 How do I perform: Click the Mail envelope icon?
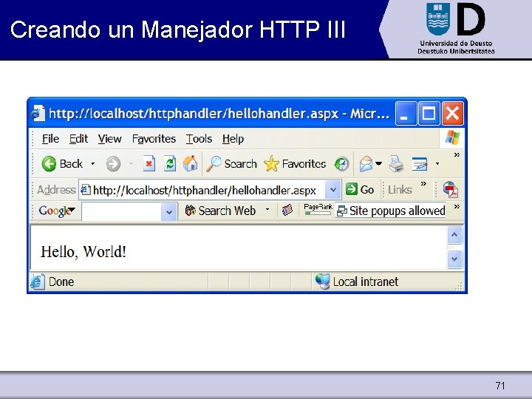366,164
